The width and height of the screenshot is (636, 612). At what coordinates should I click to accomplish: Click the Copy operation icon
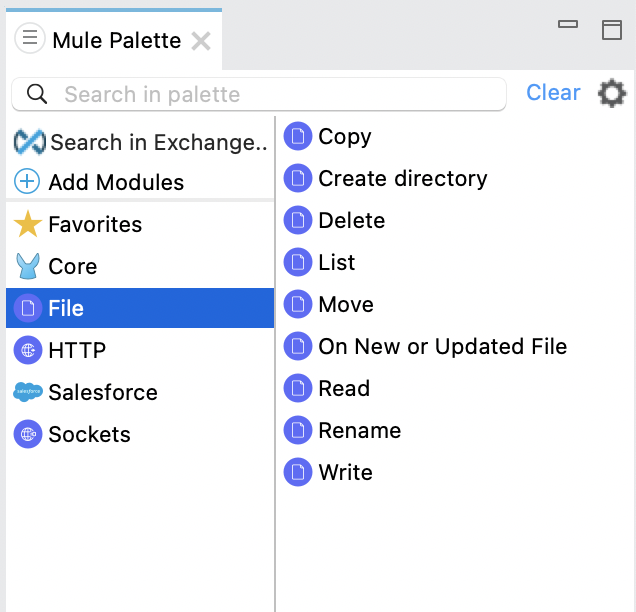[x=298, y=136]
